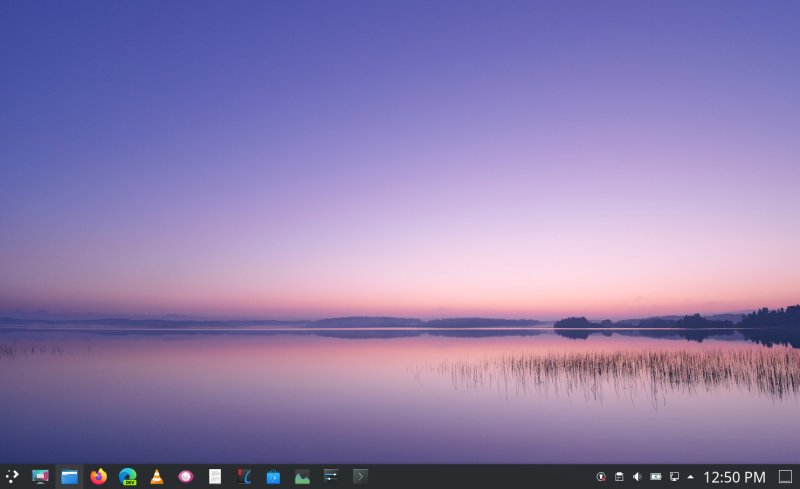This screenshot has height=489, width=800.
Task: Open the image viewer mountain icon
Action: tap(302, 477)
